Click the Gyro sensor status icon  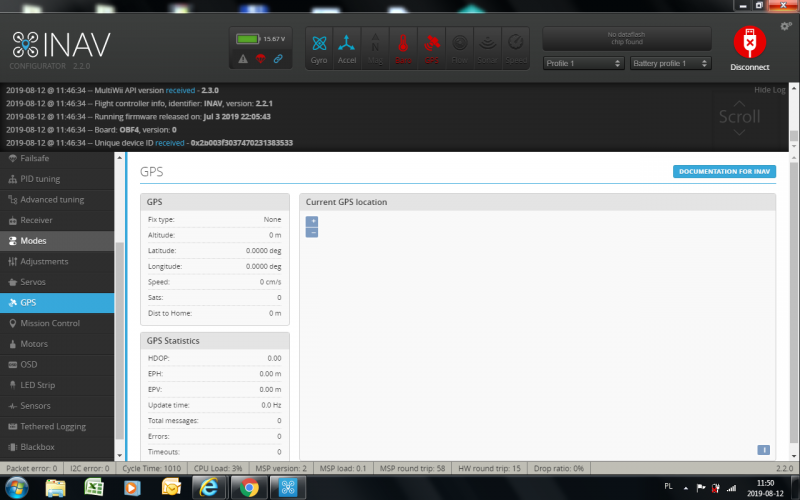(x=319, y=47)
